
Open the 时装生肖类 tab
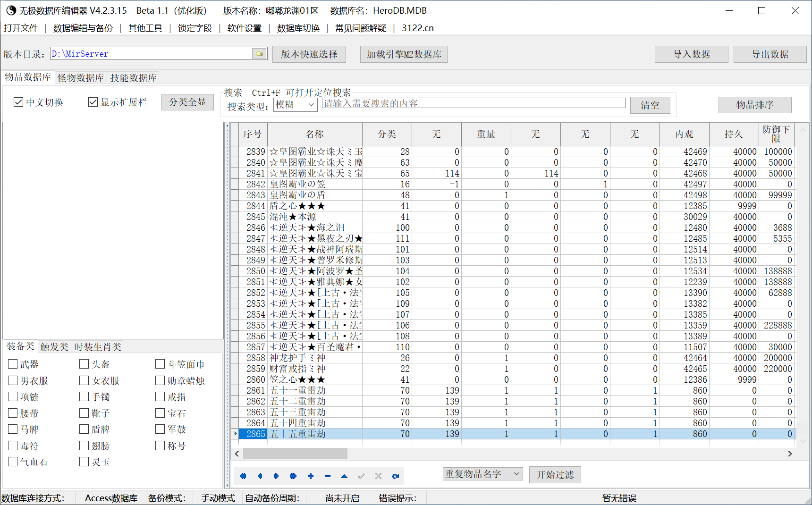(98, 347)
